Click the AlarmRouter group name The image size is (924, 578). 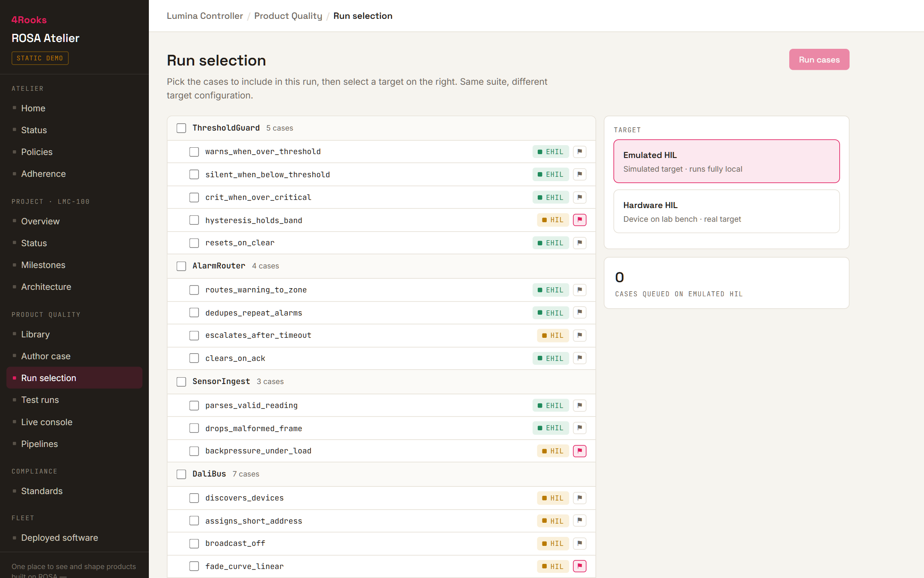click(x=219, y=266)
